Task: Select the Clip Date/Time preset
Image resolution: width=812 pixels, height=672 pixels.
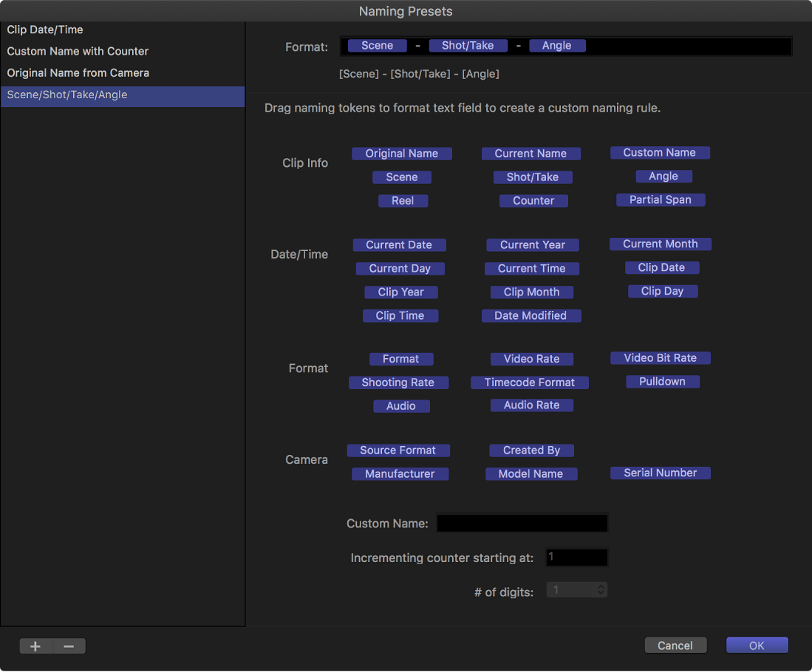Action: click(44, 30)
